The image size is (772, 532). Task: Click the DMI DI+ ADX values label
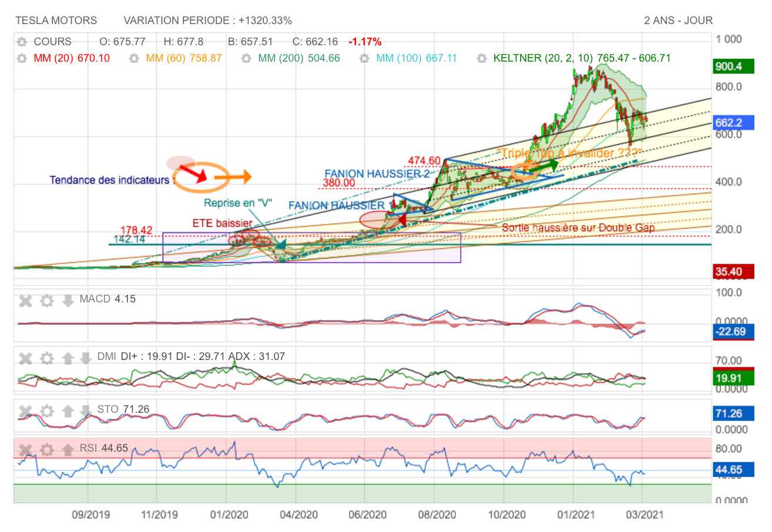click(191, 356)
